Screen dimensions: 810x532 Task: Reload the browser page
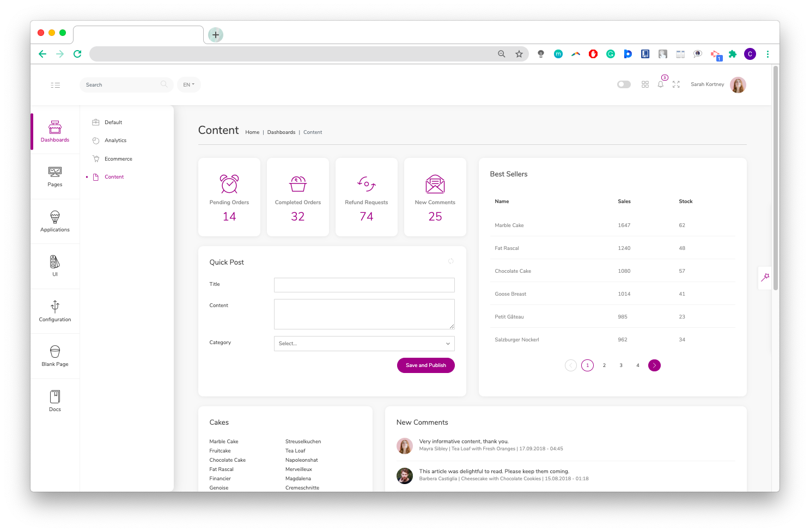[77, 54]
